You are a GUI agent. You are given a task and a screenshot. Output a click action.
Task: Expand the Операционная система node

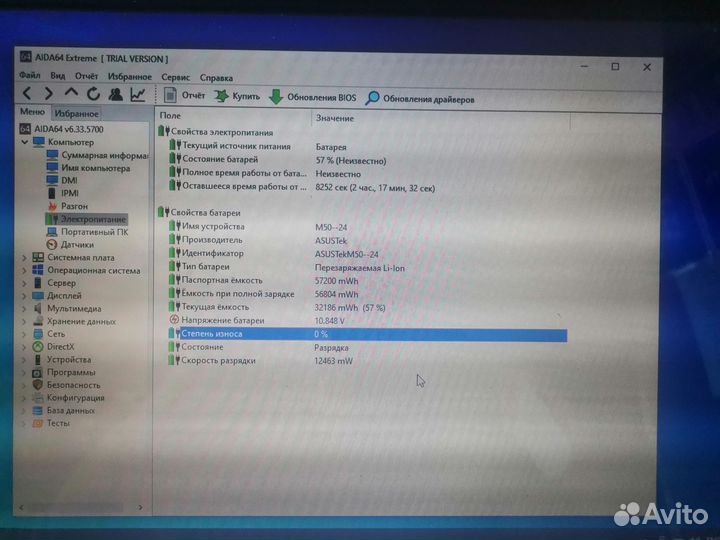pyautogui.click(x=24, y=271)
